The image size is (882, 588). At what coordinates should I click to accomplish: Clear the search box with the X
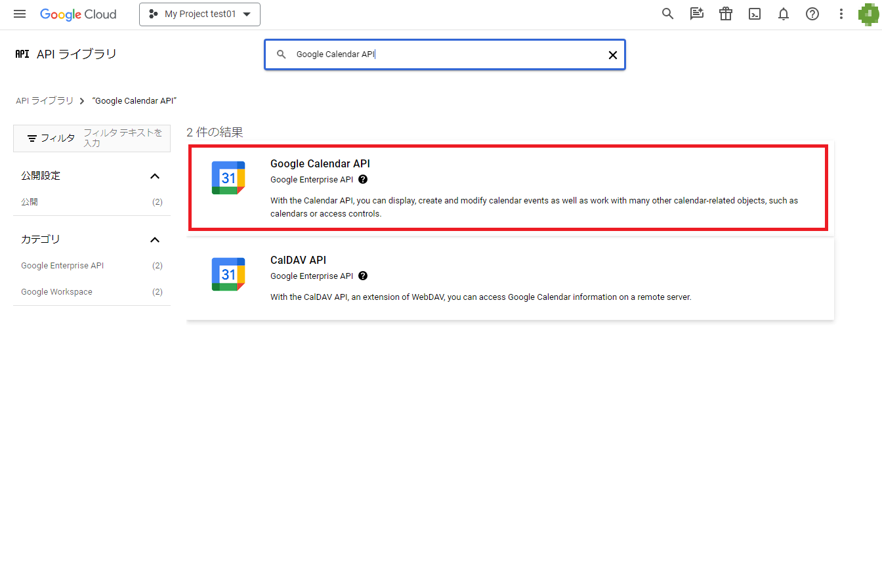pos(612,55)
